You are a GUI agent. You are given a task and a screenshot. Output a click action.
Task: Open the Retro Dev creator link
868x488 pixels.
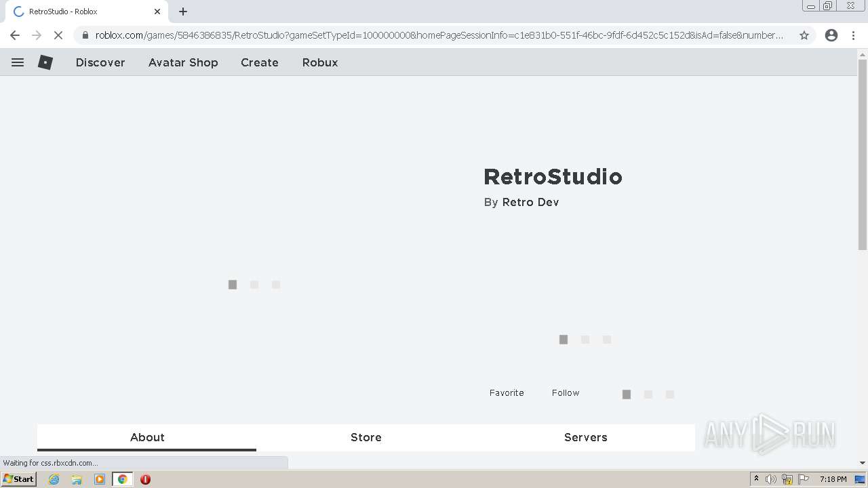click(530, 202)
